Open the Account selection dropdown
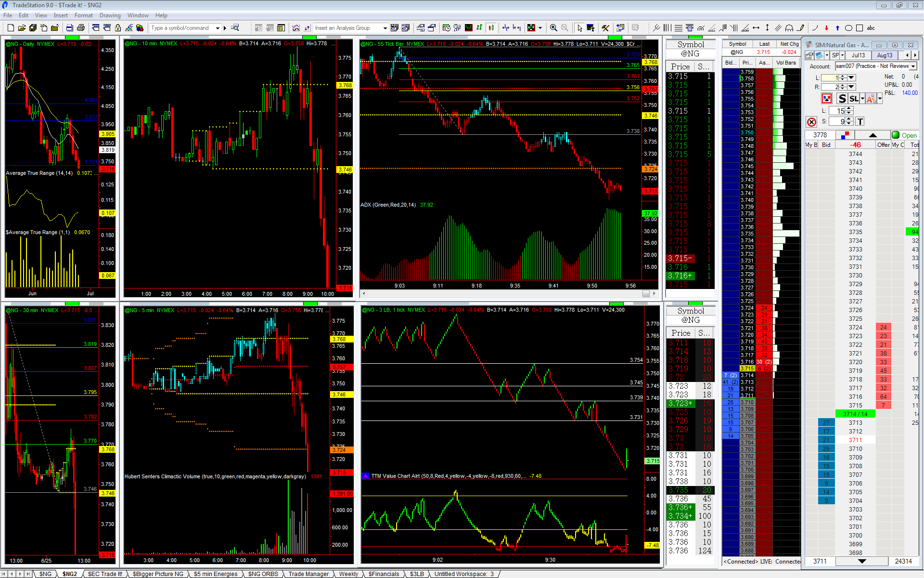The height and width of the screenshot is (578, 924). 914,66
